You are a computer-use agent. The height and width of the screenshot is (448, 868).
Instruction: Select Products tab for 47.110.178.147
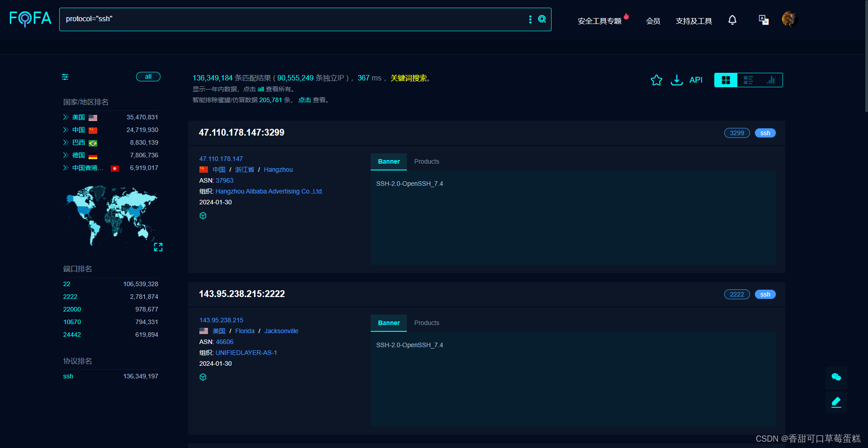point(427,161)
